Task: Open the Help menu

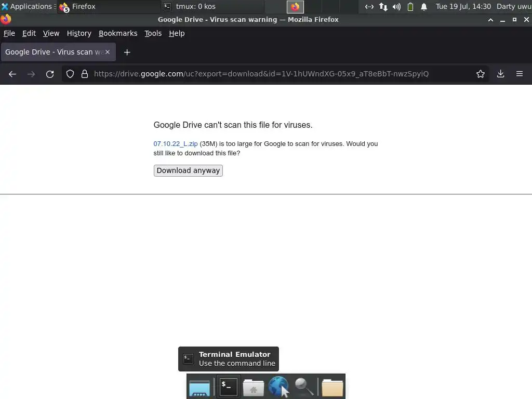Action: pyautogui.click(x=177, y=33)
